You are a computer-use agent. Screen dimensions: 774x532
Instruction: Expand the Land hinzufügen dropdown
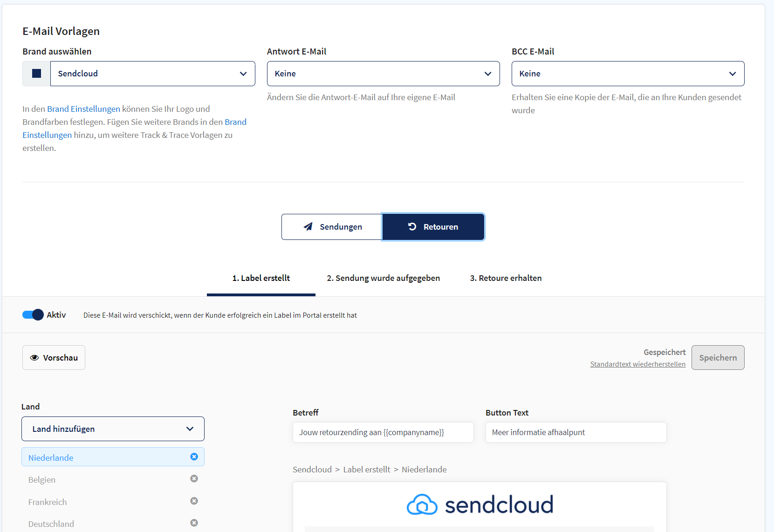click(113, 429)
